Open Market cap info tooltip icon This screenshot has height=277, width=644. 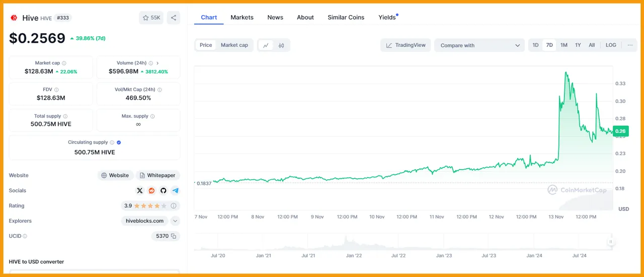(64, 63)
